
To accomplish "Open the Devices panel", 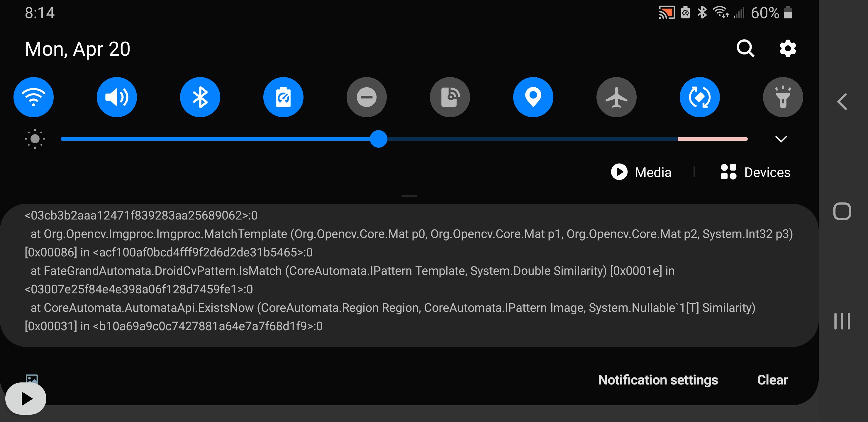I will click(x=755, y=172).
